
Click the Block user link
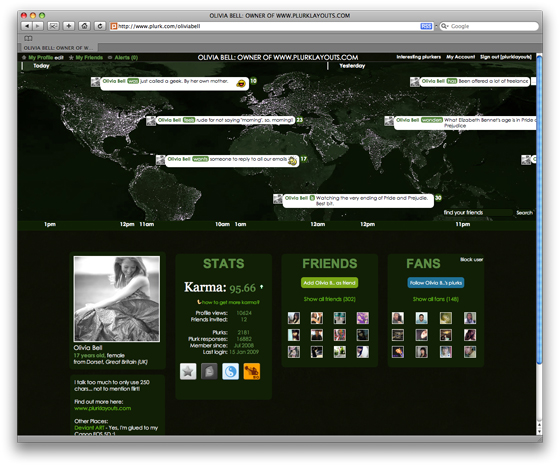point(471,260)
